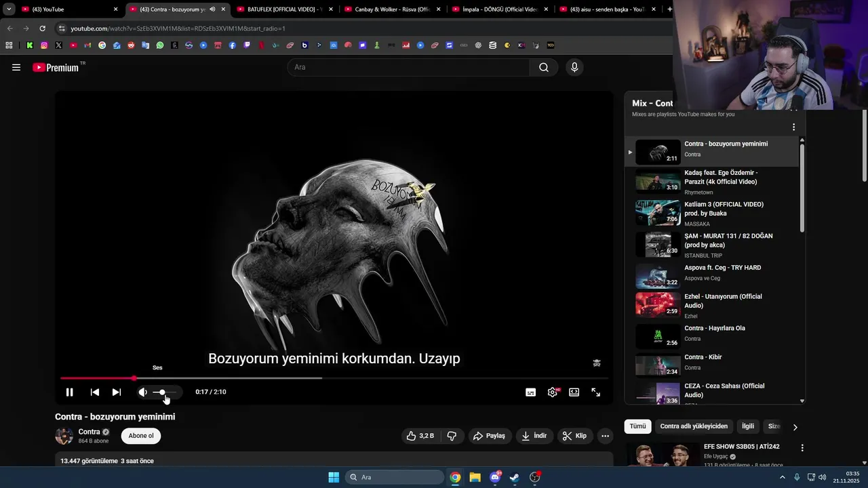Subscribe using the Abone ol button
Viewport: 868px width, 488px height.
pyautogui.click(x=141, y=436)
